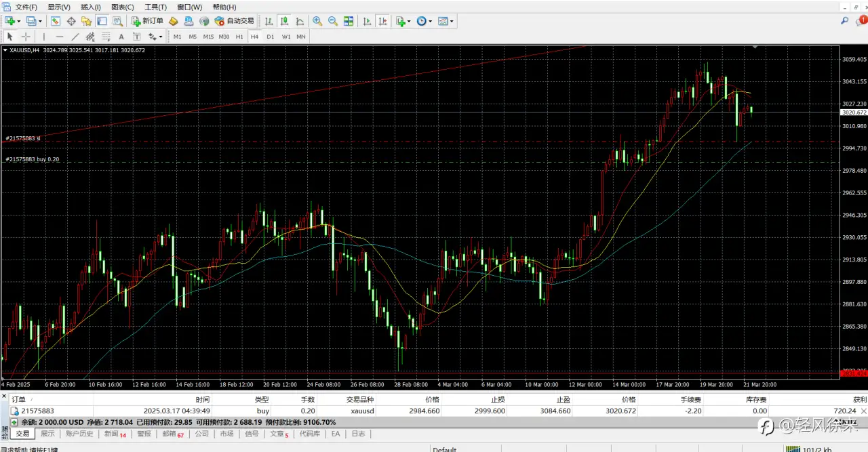Close order 21575883 with X button
The width and height of the screenshot is (868, 452).
[x=863, y=411]
